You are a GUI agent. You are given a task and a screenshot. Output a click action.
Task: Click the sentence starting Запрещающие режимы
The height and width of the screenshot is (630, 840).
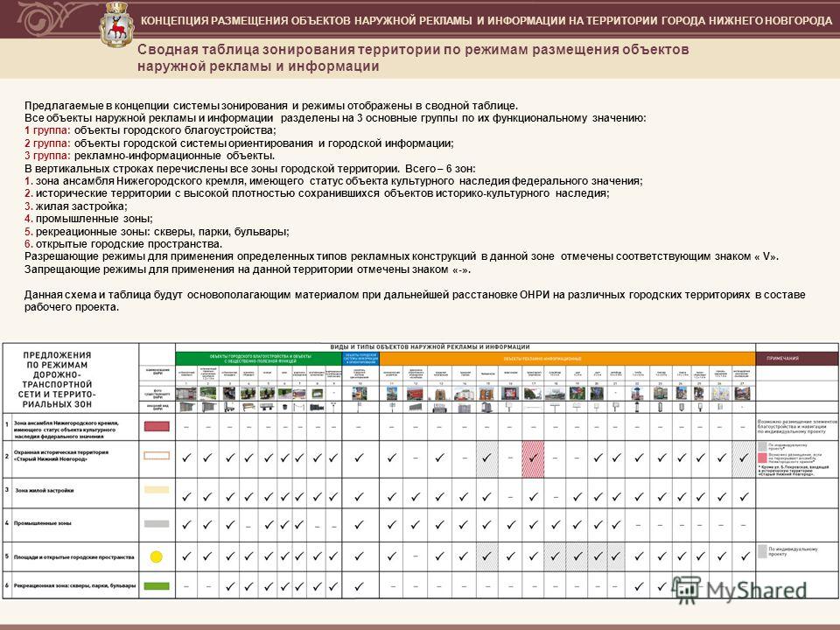[x=248, y=269]
